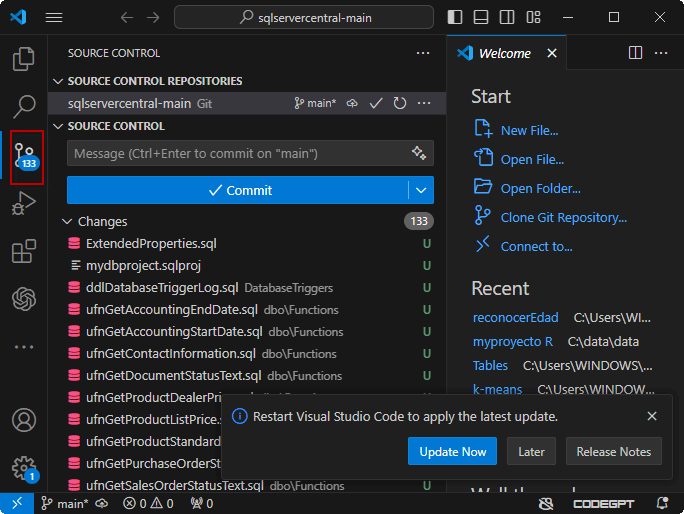Open the Manage gear icon
The image size is (684, 514).
click(23, 468)
